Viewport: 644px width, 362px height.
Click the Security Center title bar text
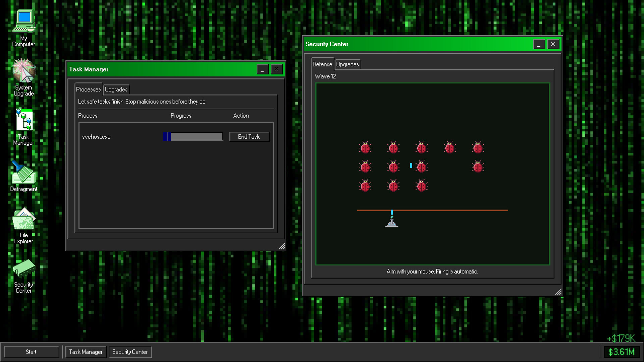point(327,44)
